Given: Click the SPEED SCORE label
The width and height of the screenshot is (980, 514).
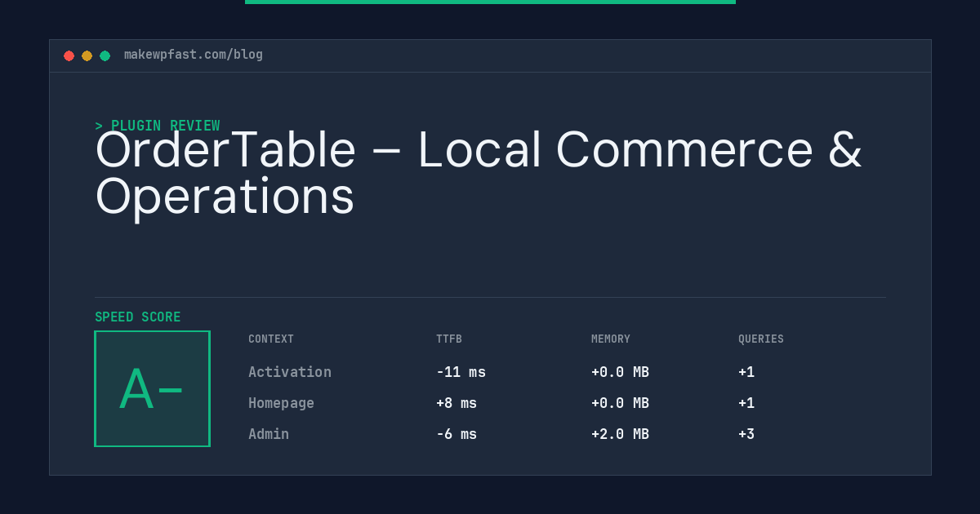Looking at the screenshot, I should click(138, 317).
